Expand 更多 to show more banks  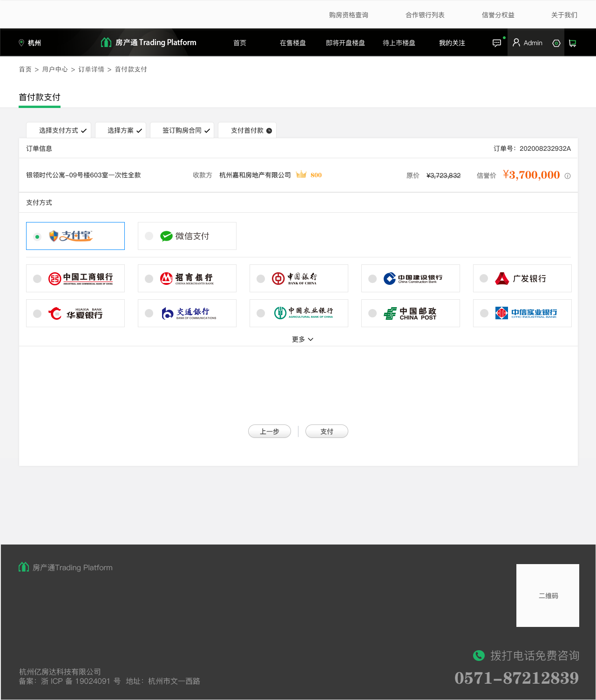tap(303, 339)
